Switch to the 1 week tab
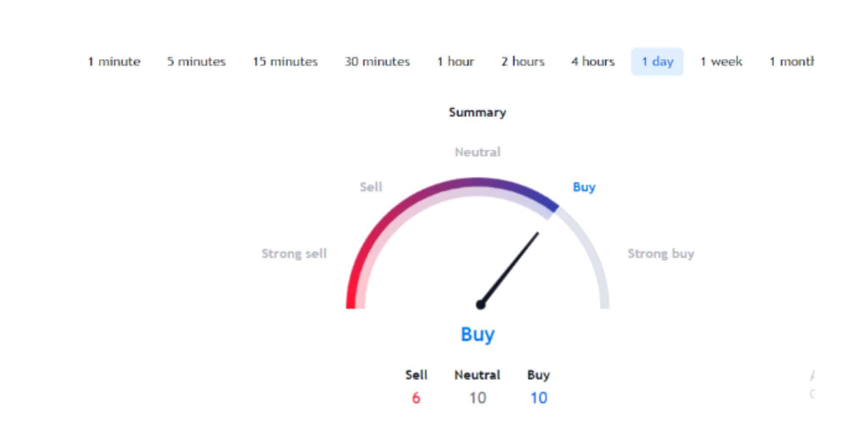 point(721,62)
